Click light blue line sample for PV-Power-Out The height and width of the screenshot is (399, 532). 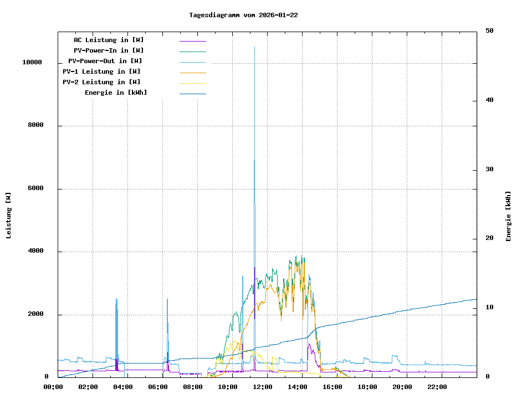pos(192,62)
